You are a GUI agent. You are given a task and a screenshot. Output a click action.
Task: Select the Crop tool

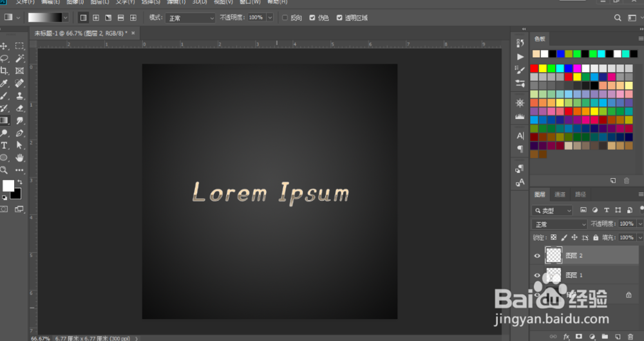click(4, 71)
